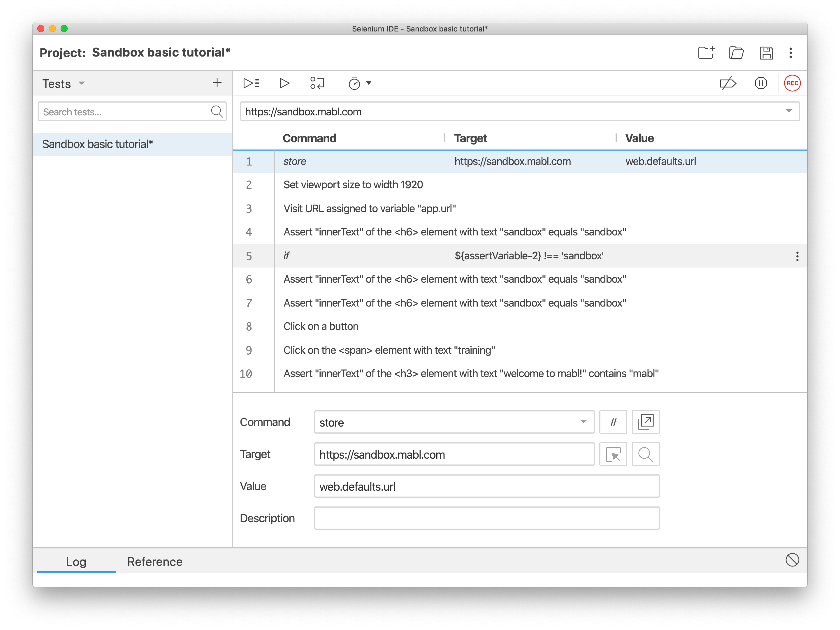Toggle enable/disable command slashes button
The image size is (840, 630).
[613, 422]
